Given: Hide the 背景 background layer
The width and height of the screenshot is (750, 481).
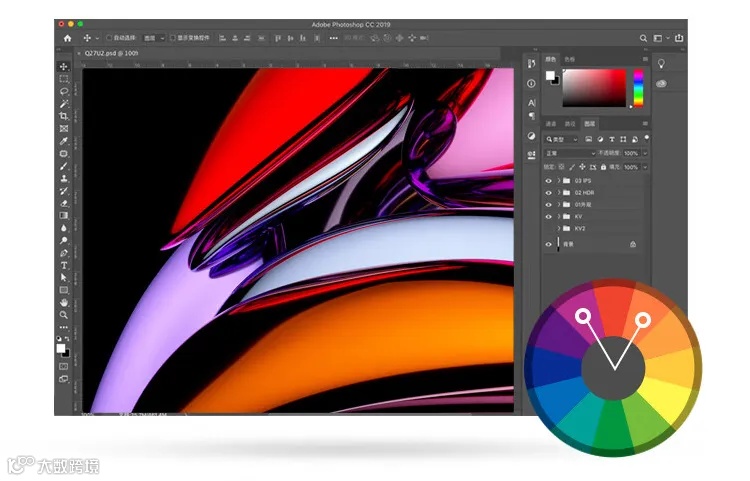Looking at the screenshot, I should tap(549, 244).
